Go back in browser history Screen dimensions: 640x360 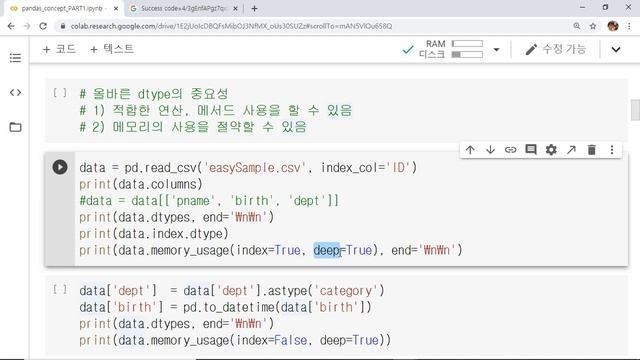11,26
